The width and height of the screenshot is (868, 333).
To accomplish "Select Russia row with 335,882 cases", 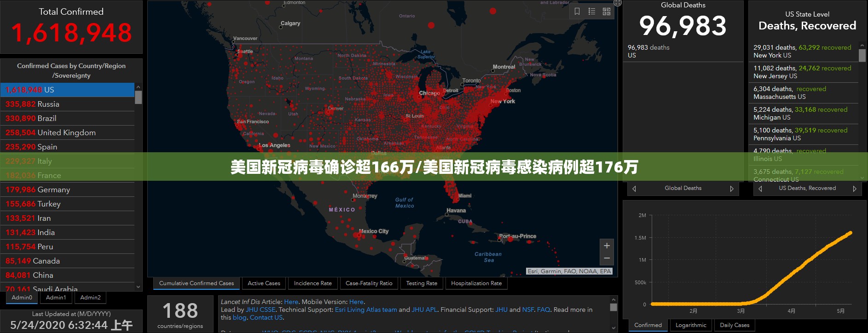I will tap(68, 104).
